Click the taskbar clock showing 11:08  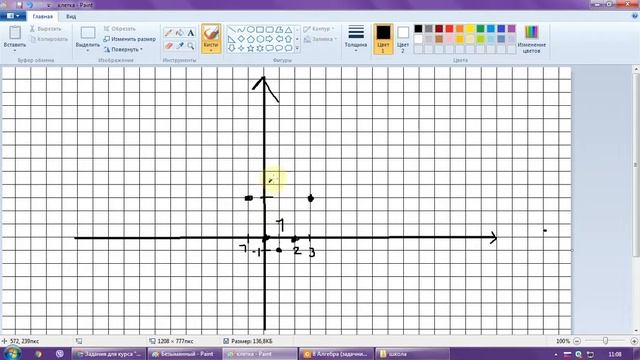point(615,354)
